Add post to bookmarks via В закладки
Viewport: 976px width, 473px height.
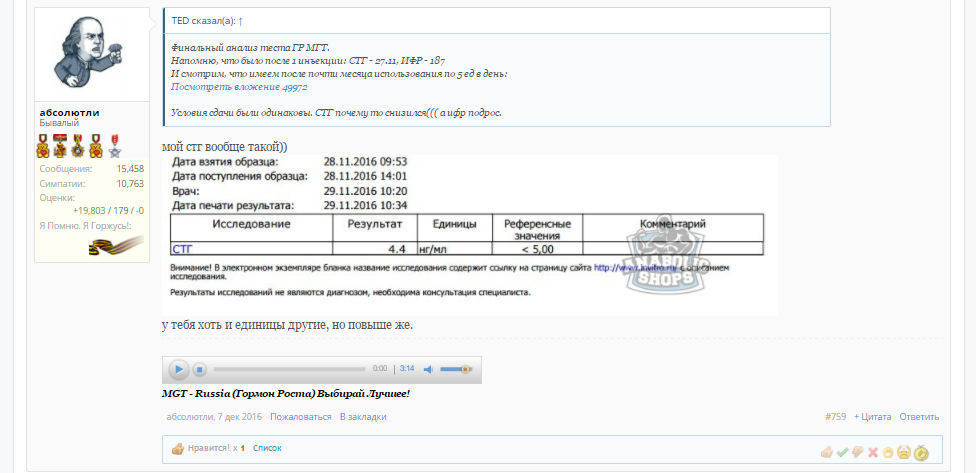360,416
